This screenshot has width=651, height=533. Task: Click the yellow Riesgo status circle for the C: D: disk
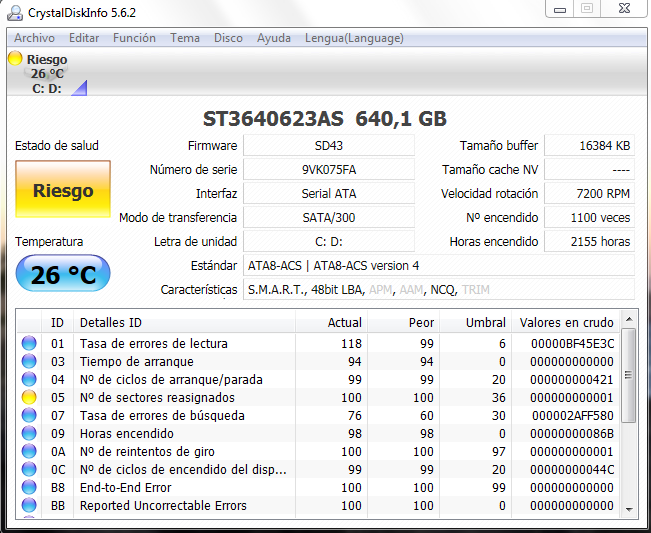tap(15, 59)
